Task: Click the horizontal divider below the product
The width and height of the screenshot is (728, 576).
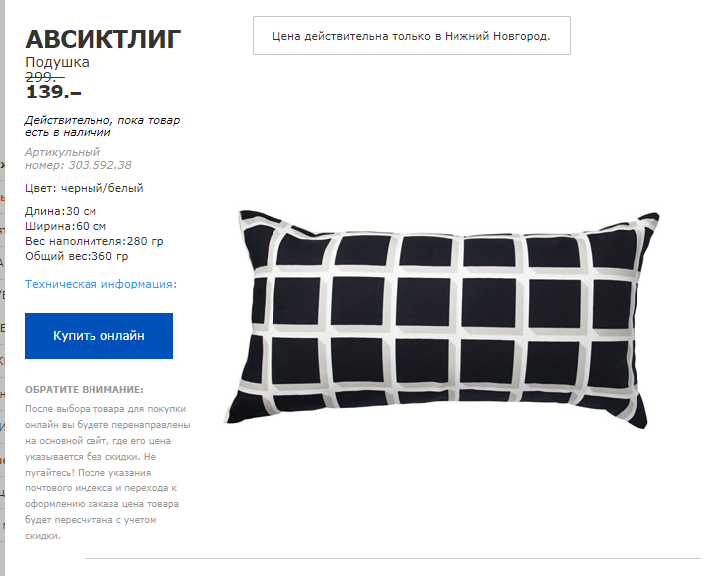Action: click(x=393, y=558)
